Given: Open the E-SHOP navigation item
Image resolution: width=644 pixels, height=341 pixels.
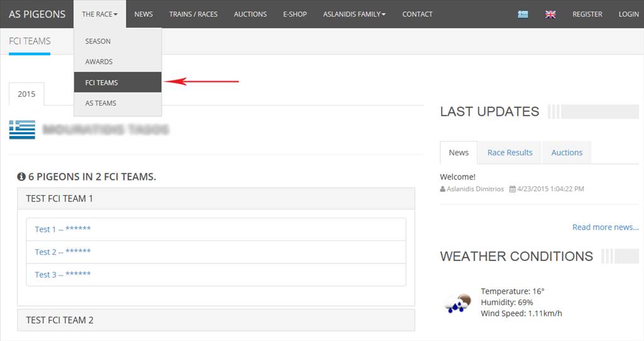Looking at the screenshot, I should (295, 14).
